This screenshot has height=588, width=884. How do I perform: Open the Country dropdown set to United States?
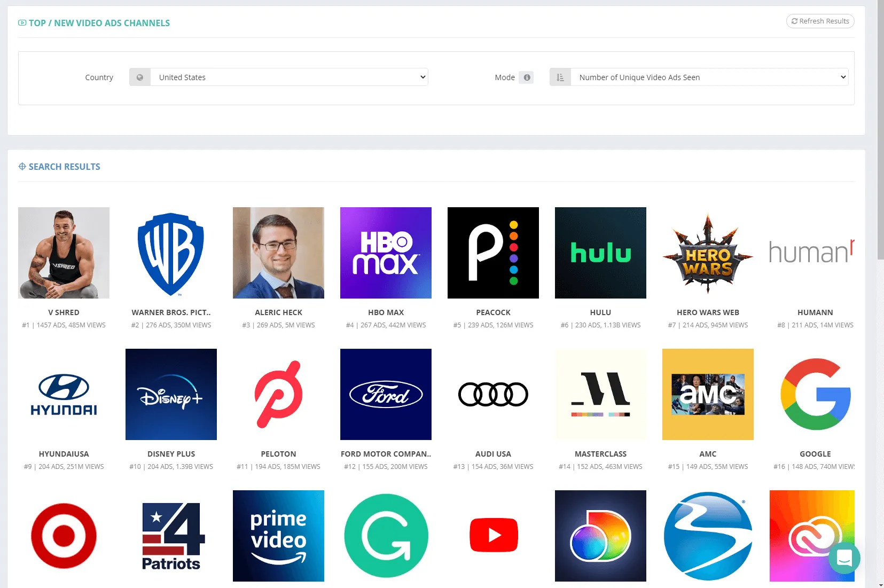[289, 77]
